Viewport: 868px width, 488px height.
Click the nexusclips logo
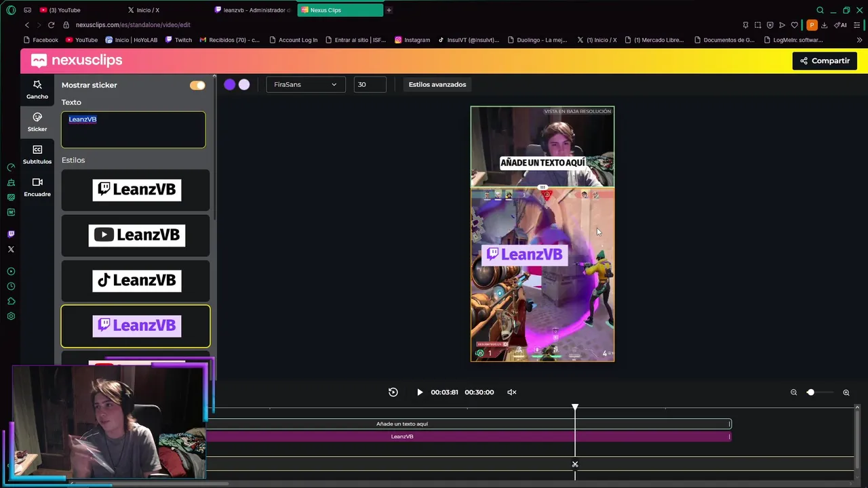pyautogui.click(x=77, y=60)
